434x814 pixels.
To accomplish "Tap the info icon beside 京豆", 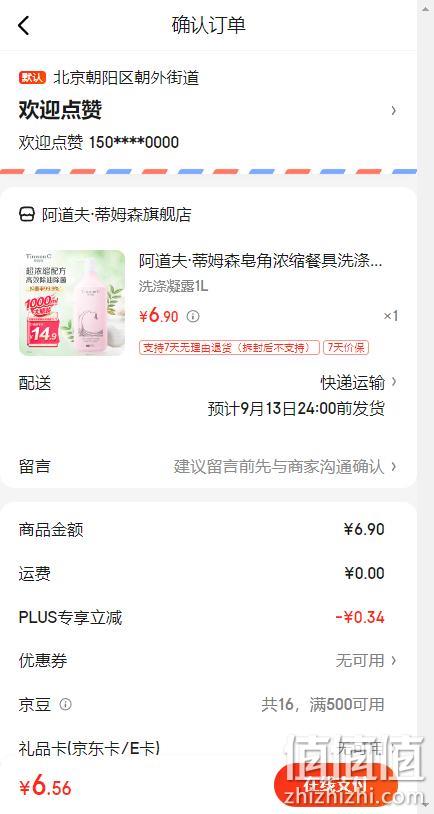I will click(65, 704).
